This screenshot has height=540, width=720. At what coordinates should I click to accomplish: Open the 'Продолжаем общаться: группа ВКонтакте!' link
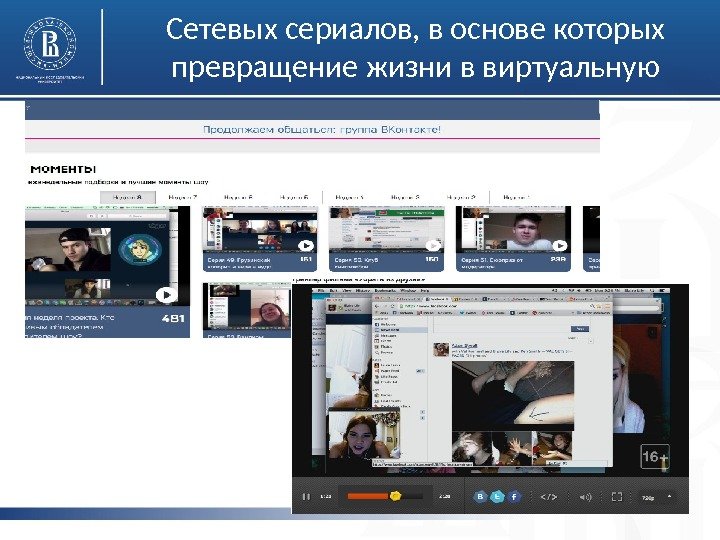(322, 129)
